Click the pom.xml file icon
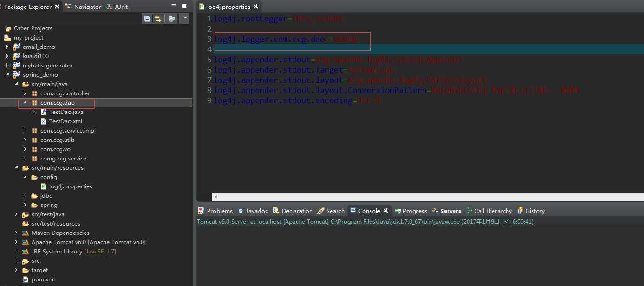This screenshot has height=286, width=644. (x=26, y=279)
